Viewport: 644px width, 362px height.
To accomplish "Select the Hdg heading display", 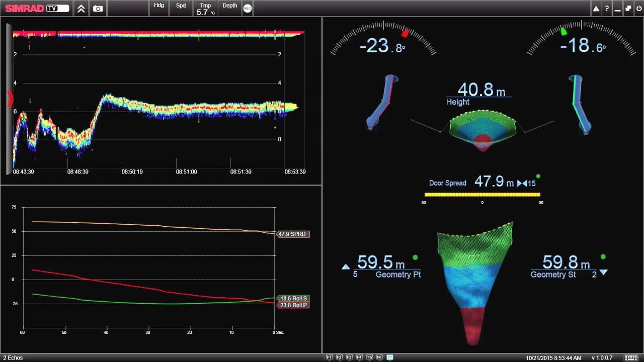I will [x=158, y=8].
